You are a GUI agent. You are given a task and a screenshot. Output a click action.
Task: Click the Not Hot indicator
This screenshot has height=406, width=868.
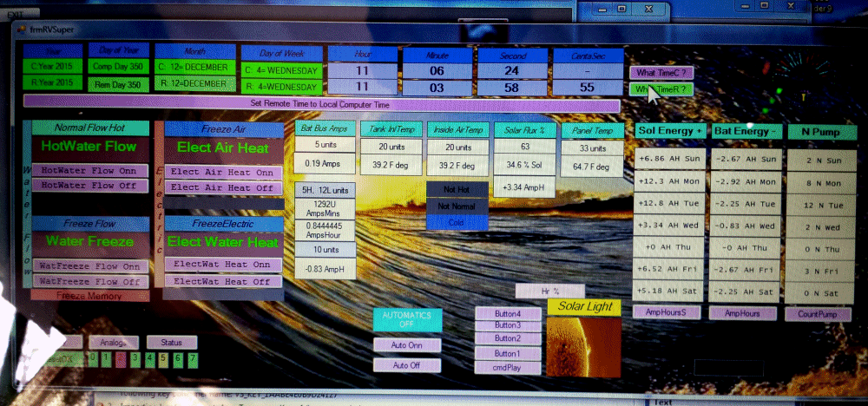[457, 190]
